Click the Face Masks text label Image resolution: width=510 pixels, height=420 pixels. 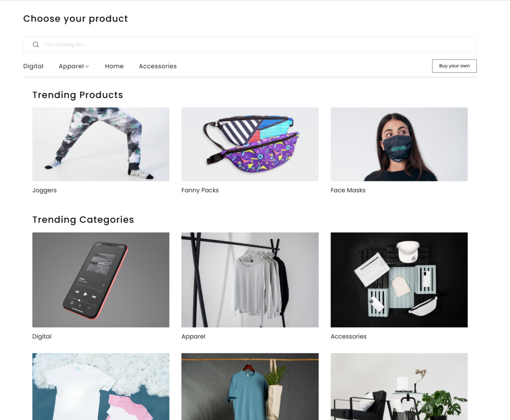pos(348,190)
